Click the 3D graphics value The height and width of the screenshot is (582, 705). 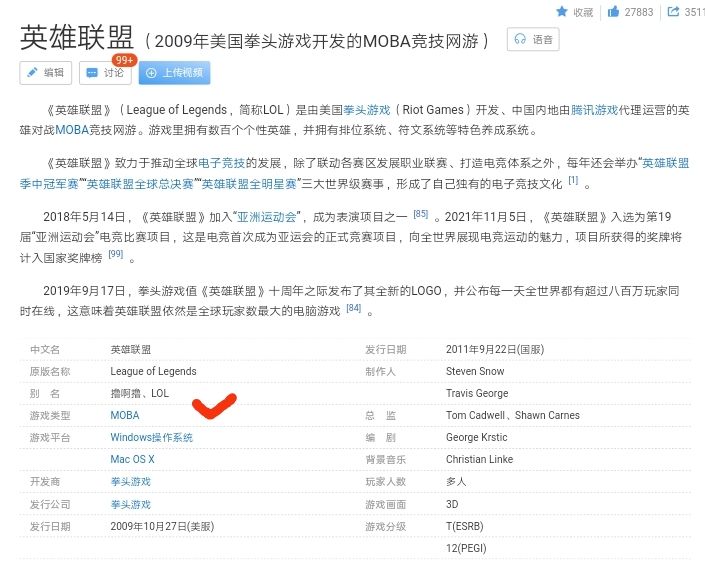coord(452,504)
